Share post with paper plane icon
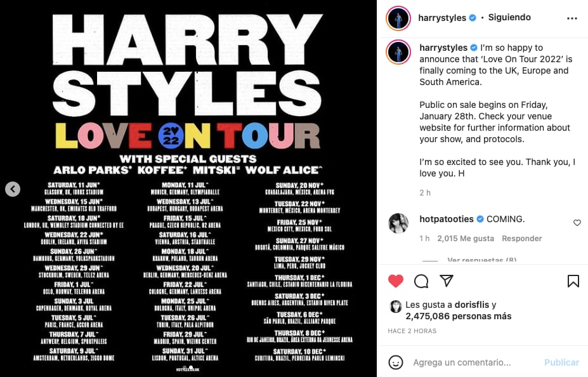The width and height of the screenshot is (588, 377). pos(447,281)
